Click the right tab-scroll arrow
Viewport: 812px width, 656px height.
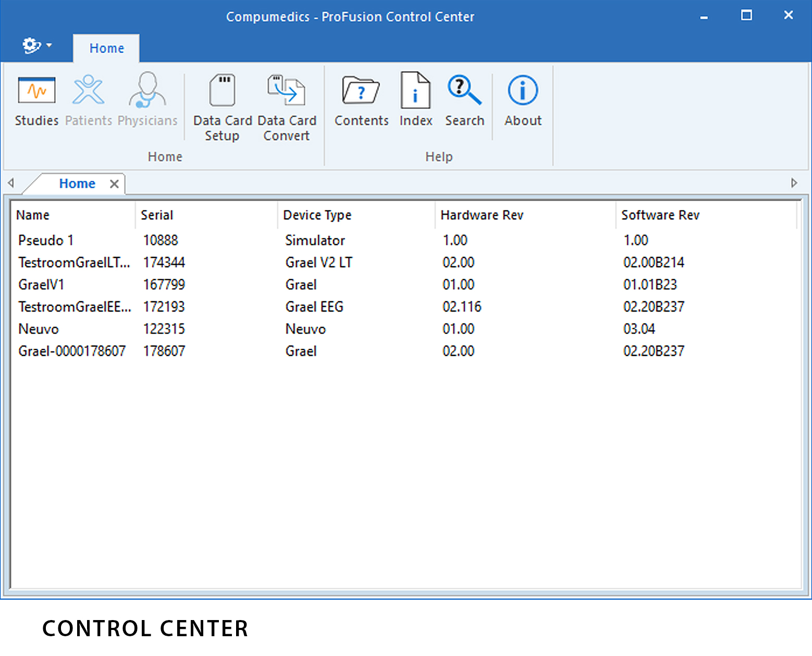tap(794, 183)
